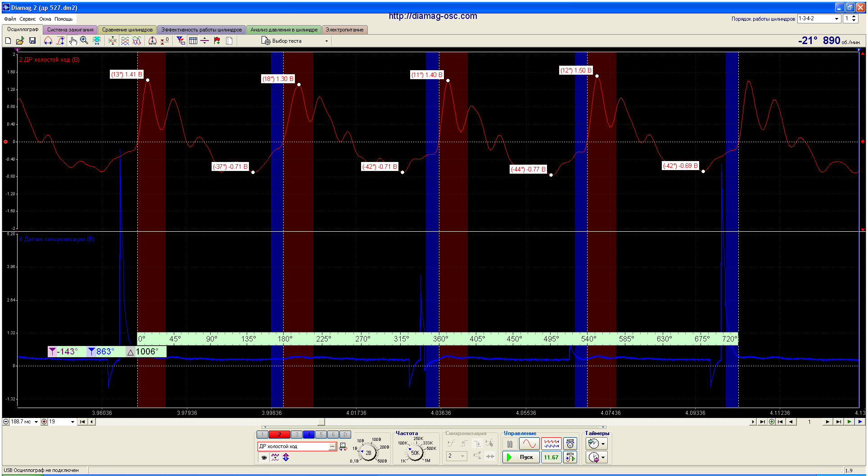Image resolution: width=868 pixels, height=476 pixels.
Task: Click the New file icon
Action: point(8,41)
